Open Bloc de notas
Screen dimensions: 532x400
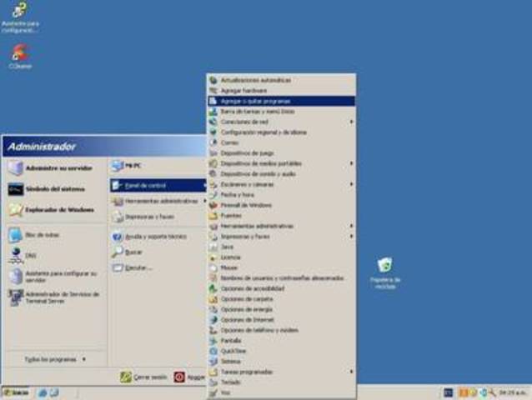point(56,235)
